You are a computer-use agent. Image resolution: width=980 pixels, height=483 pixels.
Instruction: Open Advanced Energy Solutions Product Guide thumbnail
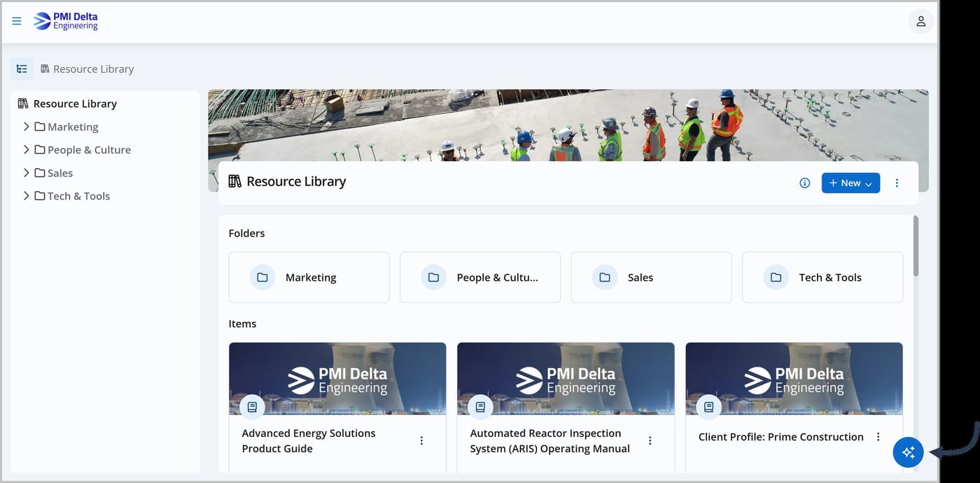tap(337, 379)
